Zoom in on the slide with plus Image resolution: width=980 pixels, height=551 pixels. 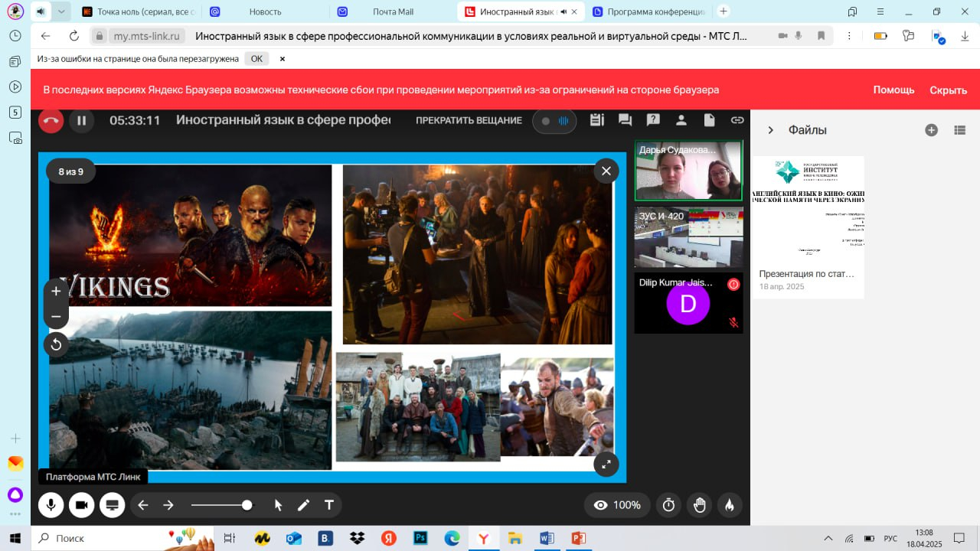pos(56,291)
